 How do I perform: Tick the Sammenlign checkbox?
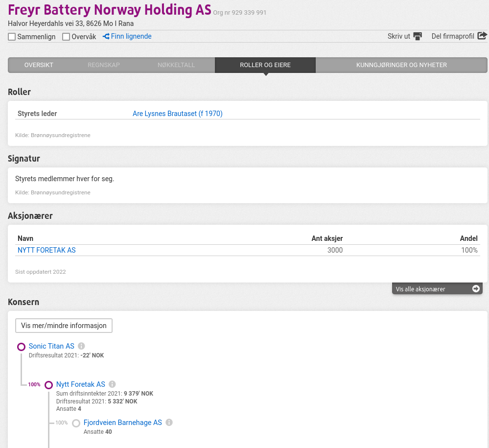(12, 37)
